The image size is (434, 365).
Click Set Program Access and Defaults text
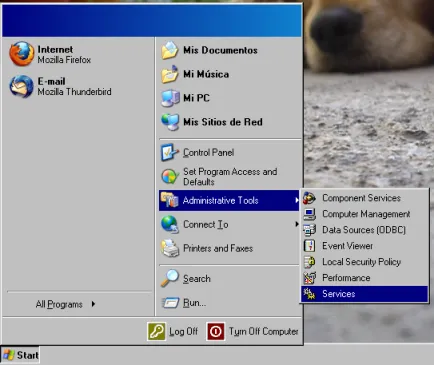pyautogui.click(x=230, y=177)
